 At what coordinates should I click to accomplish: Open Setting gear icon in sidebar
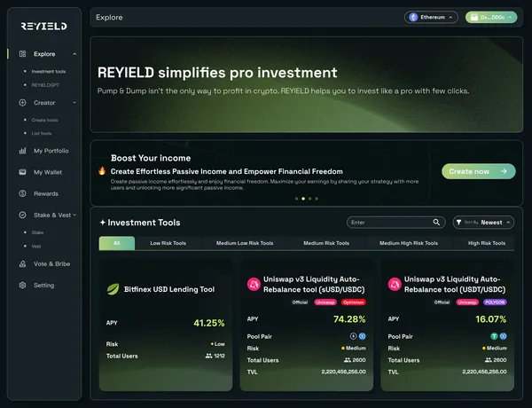click(x=23, y=286)
